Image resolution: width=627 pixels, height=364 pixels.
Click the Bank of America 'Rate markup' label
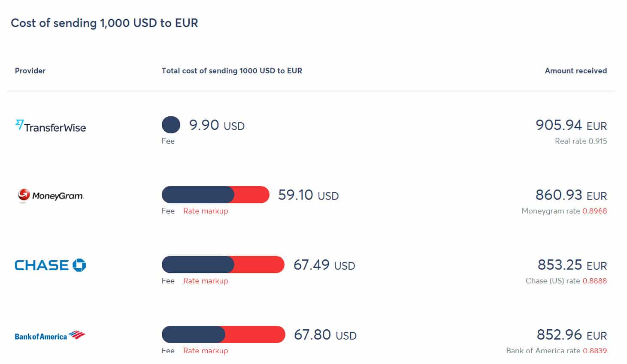click(206, 351)
